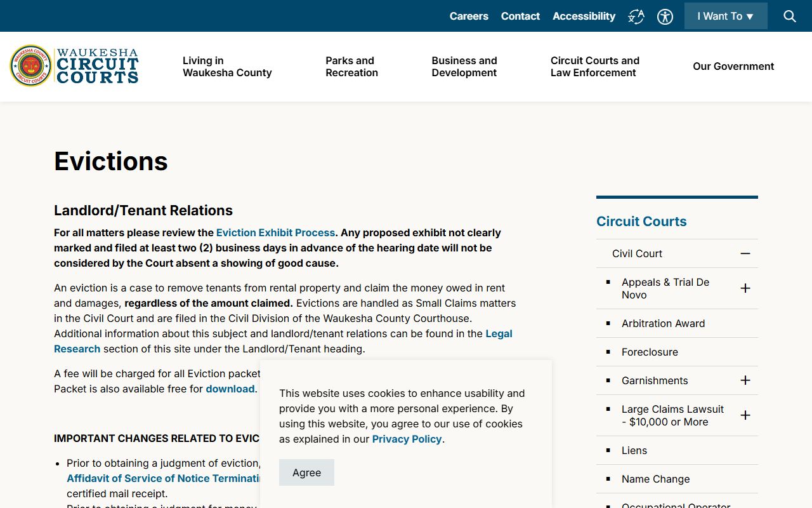
Task: Open the Contact link
Action: pyautogui.click(x=520, y=17)
